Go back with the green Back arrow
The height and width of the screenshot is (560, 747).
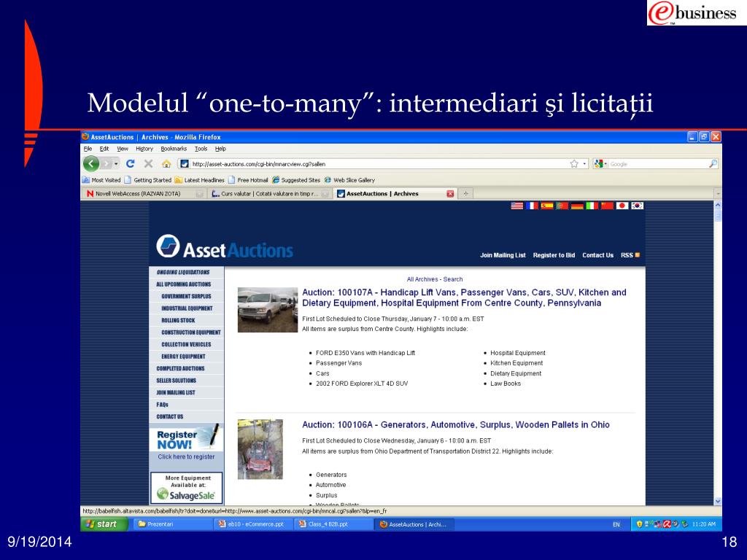point(91,164)
